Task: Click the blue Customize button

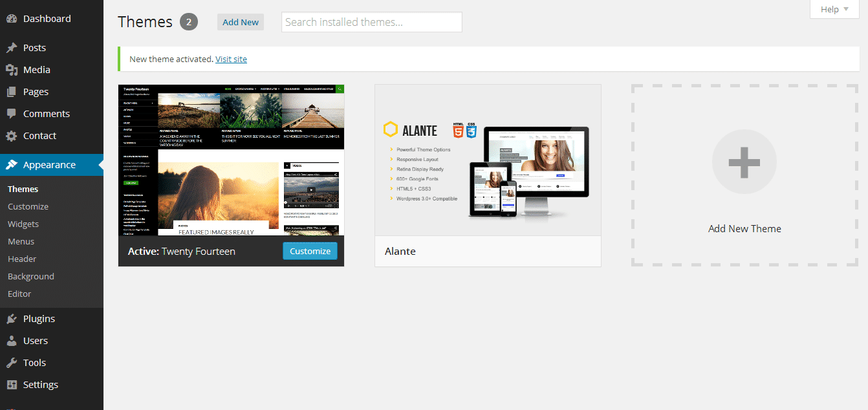Action: 310,251
